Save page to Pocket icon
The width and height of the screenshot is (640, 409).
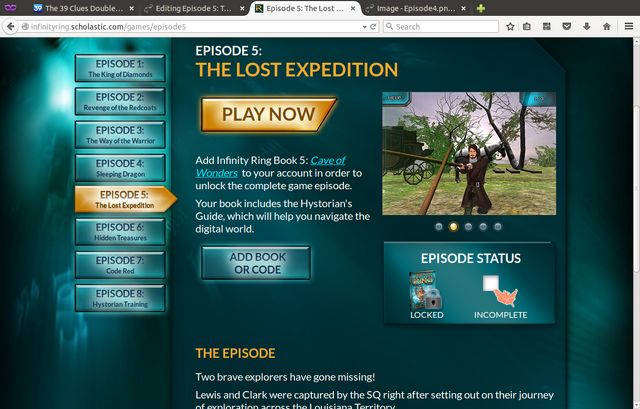(567, 27)
